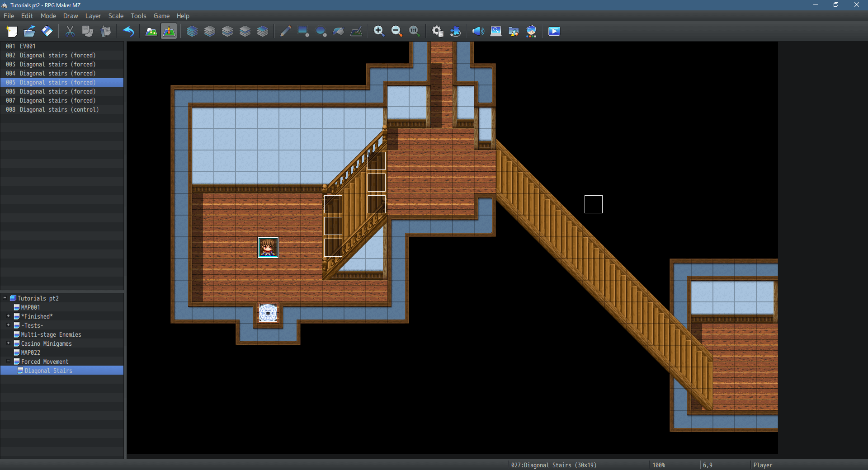The image size is (868, 470).
Task: Expand the *Finished* map folder
Action: [8, 316]
